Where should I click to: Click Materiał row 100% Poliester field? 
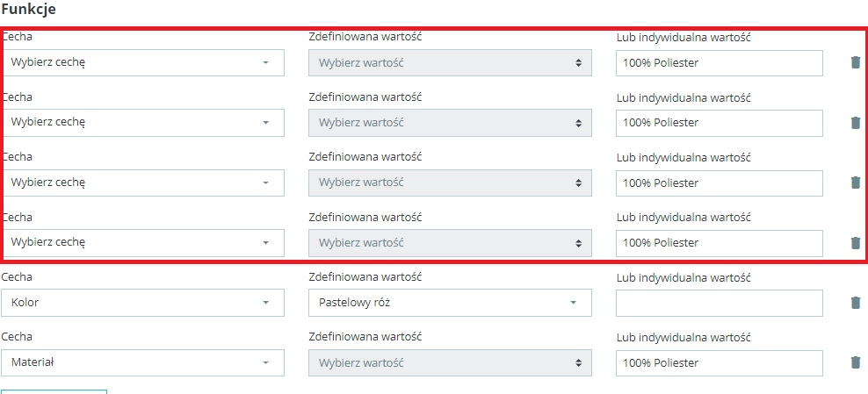[x=720, y=363]
